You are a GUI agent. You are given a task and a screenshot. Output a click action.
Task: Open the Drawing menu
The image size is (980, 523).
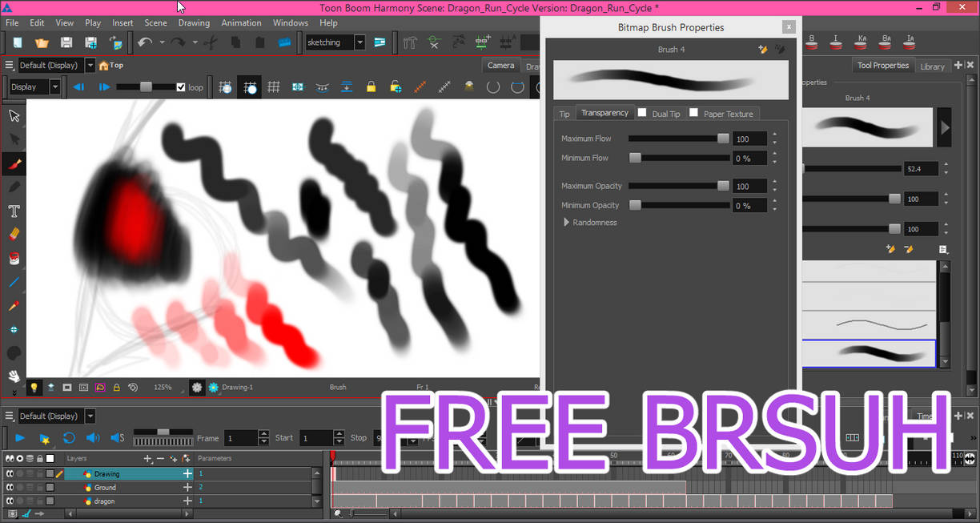pos(194,23)
